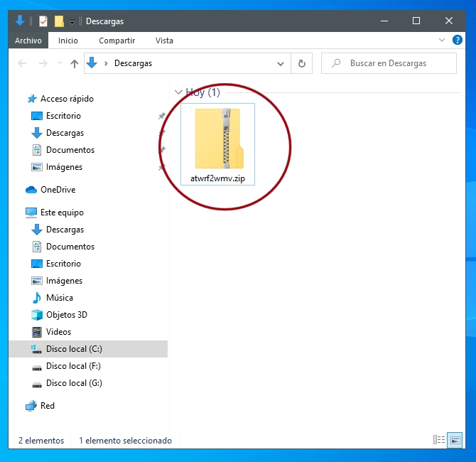Select the Música folder in sidebar
The image size is (476, 462).
pyautogui.click(x=59, y=298)
